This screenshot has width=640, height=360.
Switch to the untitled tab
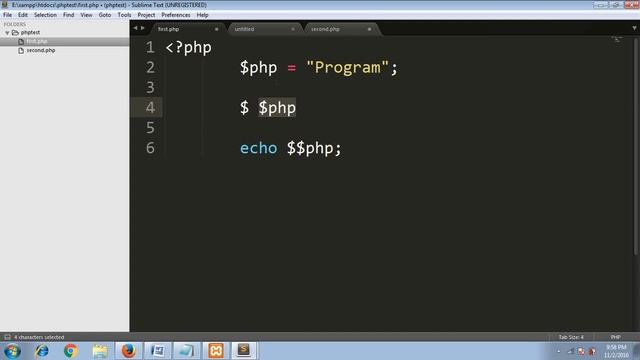(x=244, y=29)
